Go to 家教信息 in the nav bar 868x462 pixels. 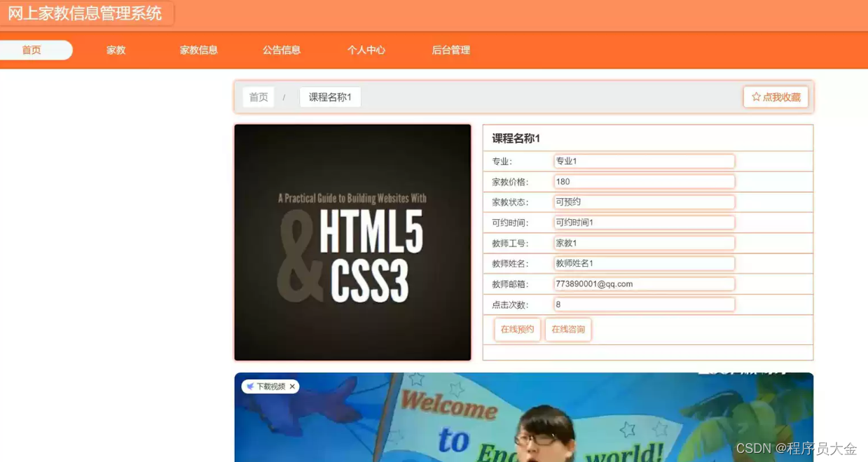coord(199,50)
